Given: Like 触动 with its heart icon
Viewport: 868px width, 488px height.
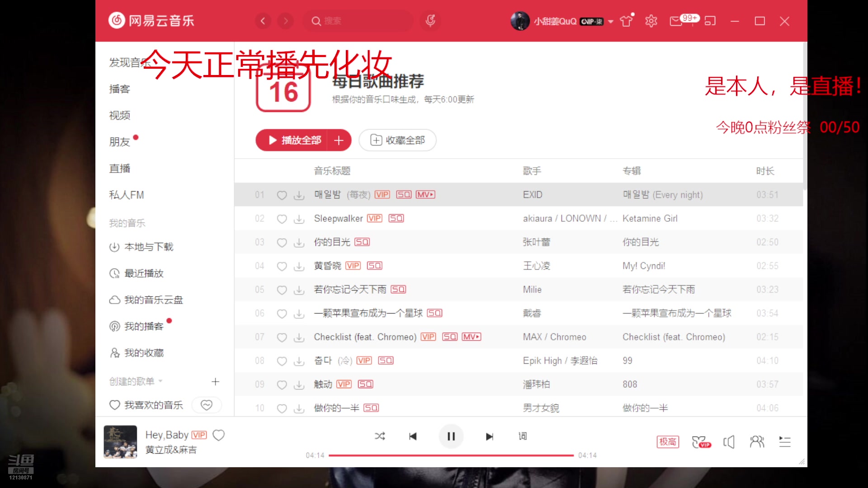Looking at the screenshot, I should point(282,385).
